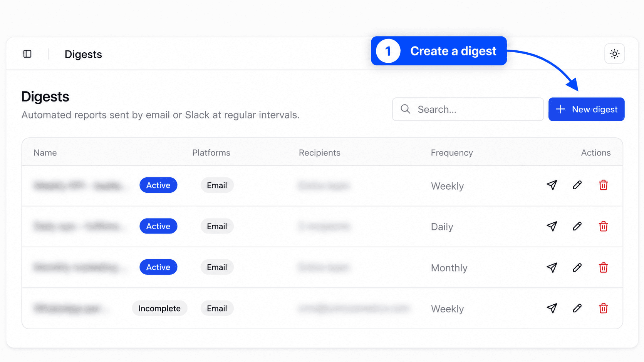Click the Platforms column header
This screenshot has height=362, width=644.
211,153
